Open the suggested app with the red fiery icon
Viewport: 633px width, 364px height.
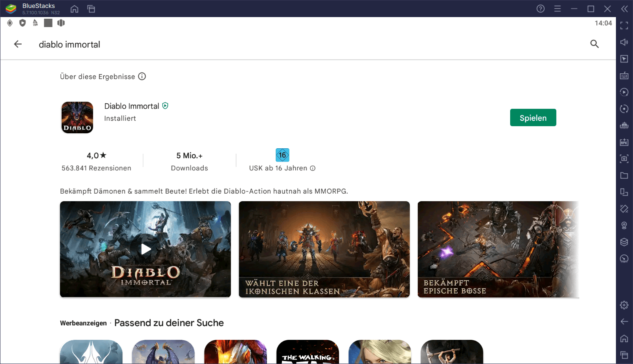pyautogui.click(x=236, y=352)
